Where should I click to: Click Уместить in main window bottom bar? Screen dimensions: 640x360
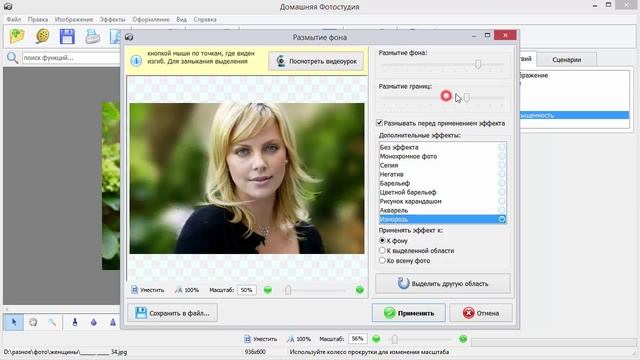[x=260, y=339]
